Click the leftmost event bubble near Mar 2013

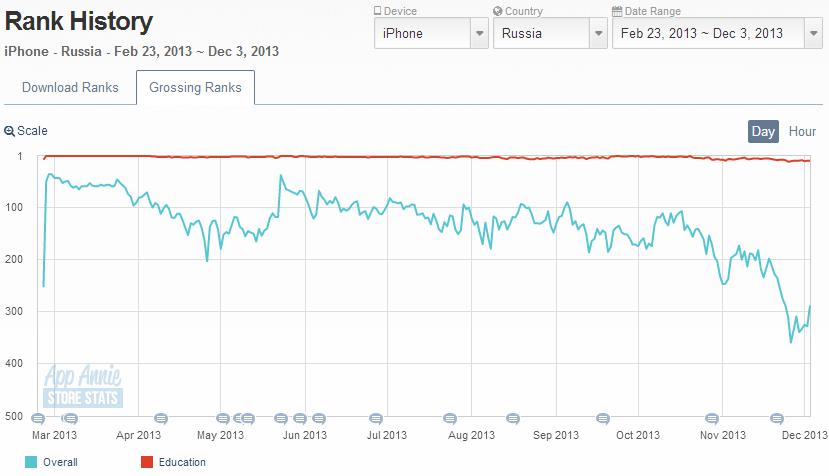tap(38, 419)
